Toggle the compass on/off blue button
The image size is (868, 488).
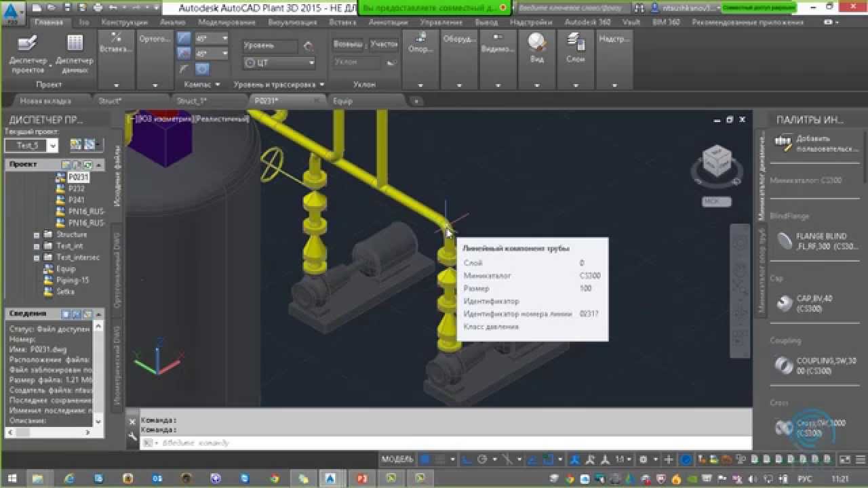(x=202, y=68)
